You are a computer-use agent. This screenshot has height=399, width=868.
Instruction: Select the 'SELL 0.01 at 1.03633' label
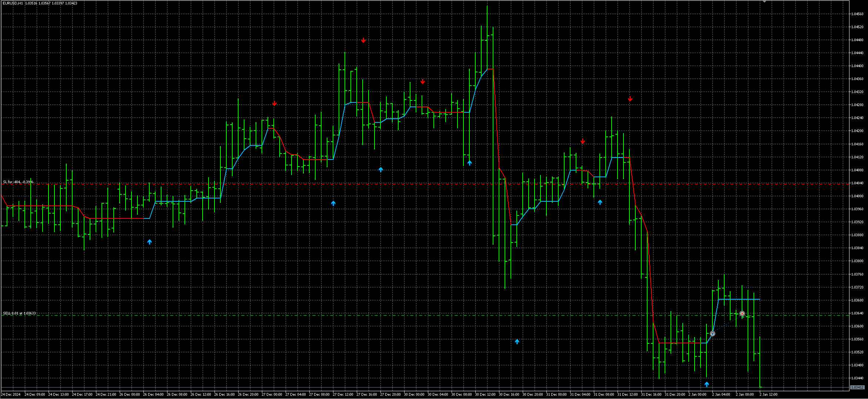coord(20,313)
